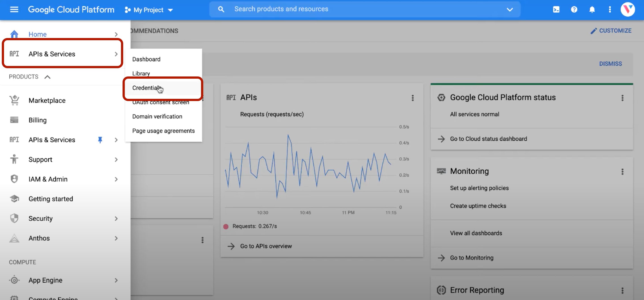The width and height of the screenshot is (644, 300).
Task: Activate Cloud Shell icon in header
Action: tap(556, 9)
